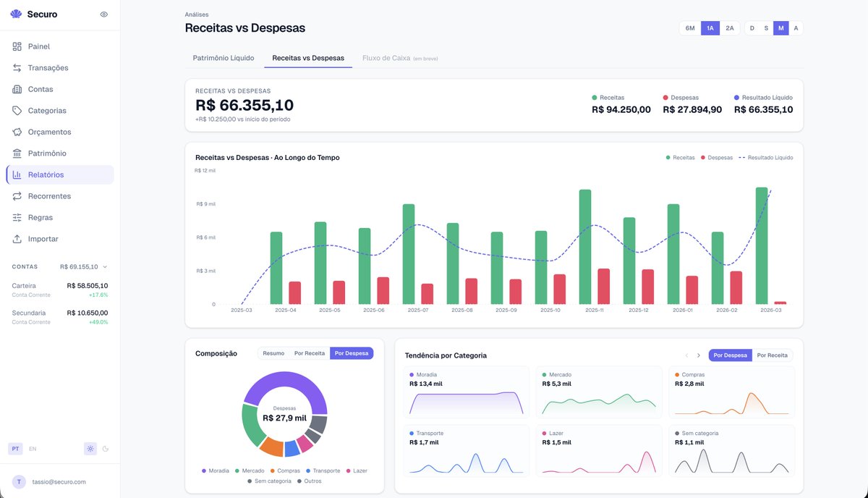Click the Sem categoria donut legend item
Viewport: 868px width, 498px height.
point(269,481)
